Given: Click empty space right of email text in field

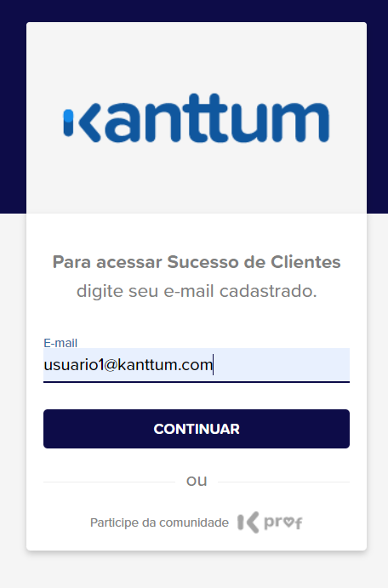Looking at the screenshot, I should (281, 365).
